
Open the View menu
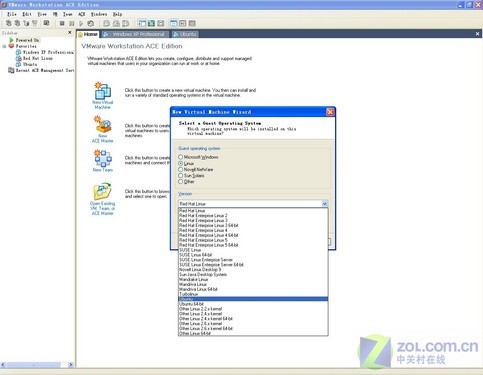click(42, 14)
